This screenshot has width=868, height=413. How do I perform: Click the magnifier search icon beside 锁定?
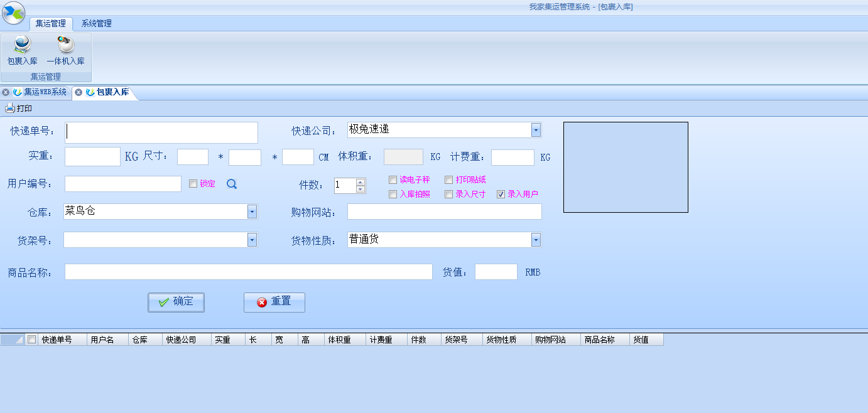[x=232, y=184]
